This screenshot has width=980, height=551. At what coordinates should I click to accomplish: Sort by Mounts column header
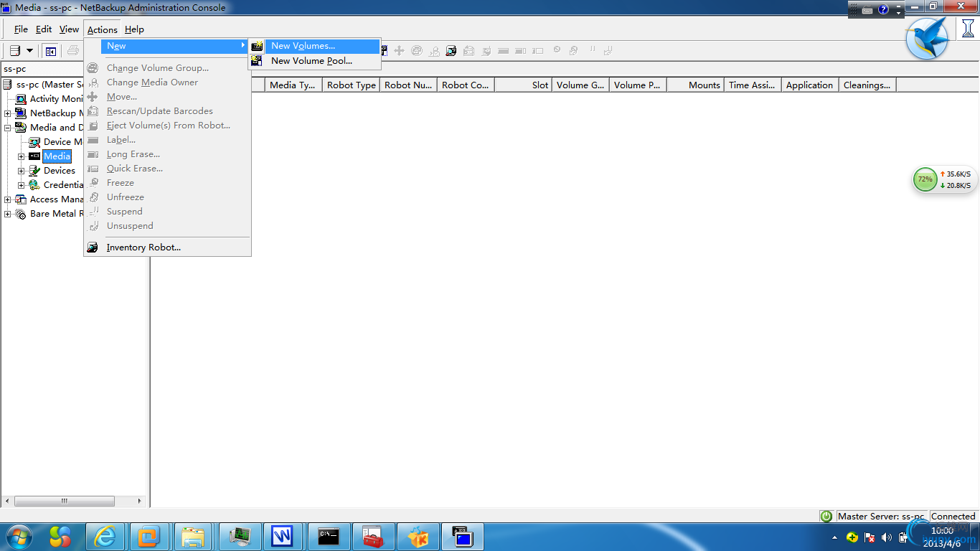point(695,85)
